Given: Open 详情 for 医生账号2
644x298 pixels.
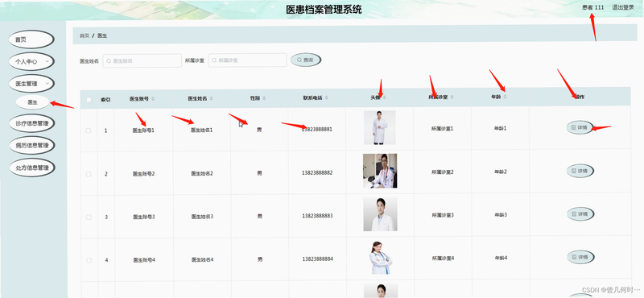Looking at the screenshot, I should (580, 171).
